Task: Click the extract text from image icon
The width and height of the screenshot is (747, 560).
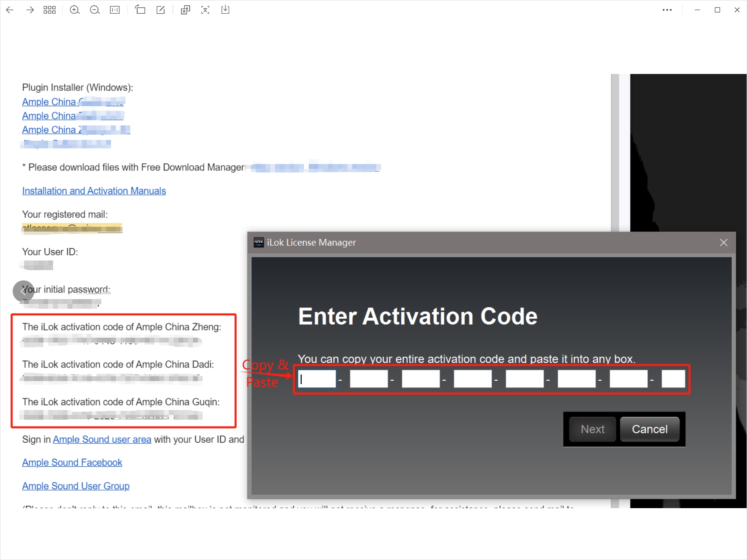Action: coord(205,10)
